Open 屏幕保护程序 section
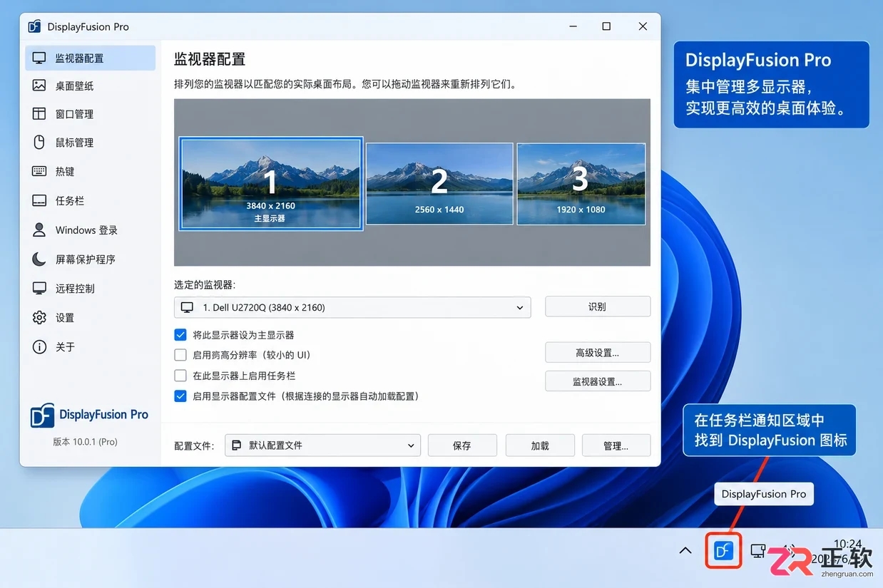The height and width of the screenshot is (588, 883). [91, 259]
